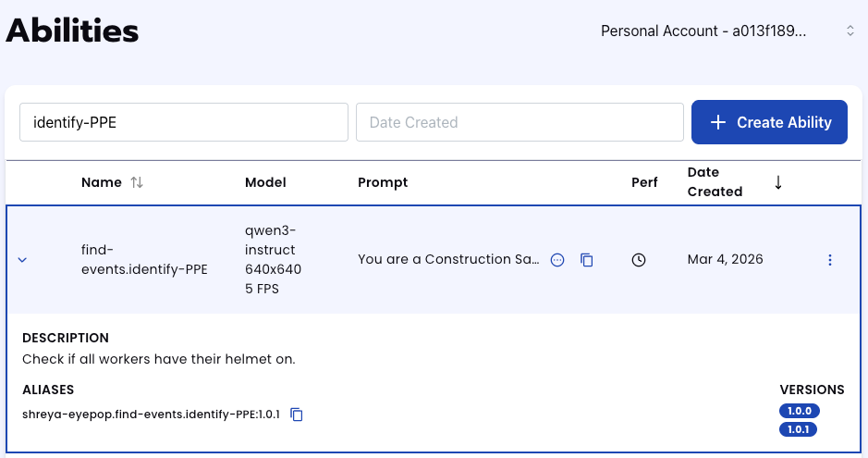Screen dimensions: 868x458
Task: Collapse the find-events.identify-PPE row
Action: 23,260
